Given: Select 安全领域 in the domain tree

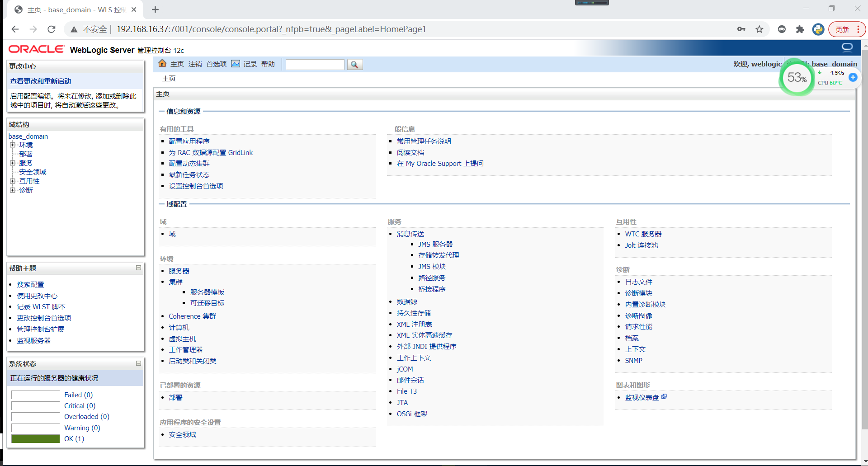Looking at the screenshot, I should pyautogui.click(x=33, y=172).
